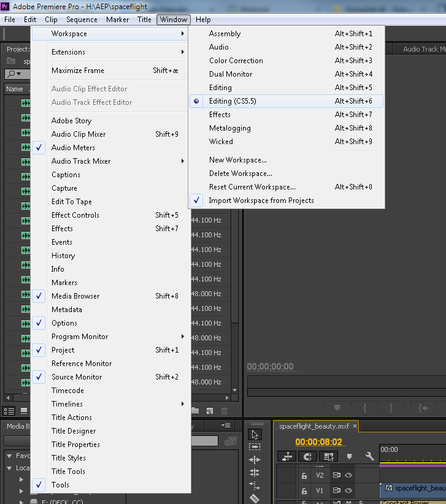Click Go to In in Source Monitor
This screenshot has width=446, height=504.
423,408
